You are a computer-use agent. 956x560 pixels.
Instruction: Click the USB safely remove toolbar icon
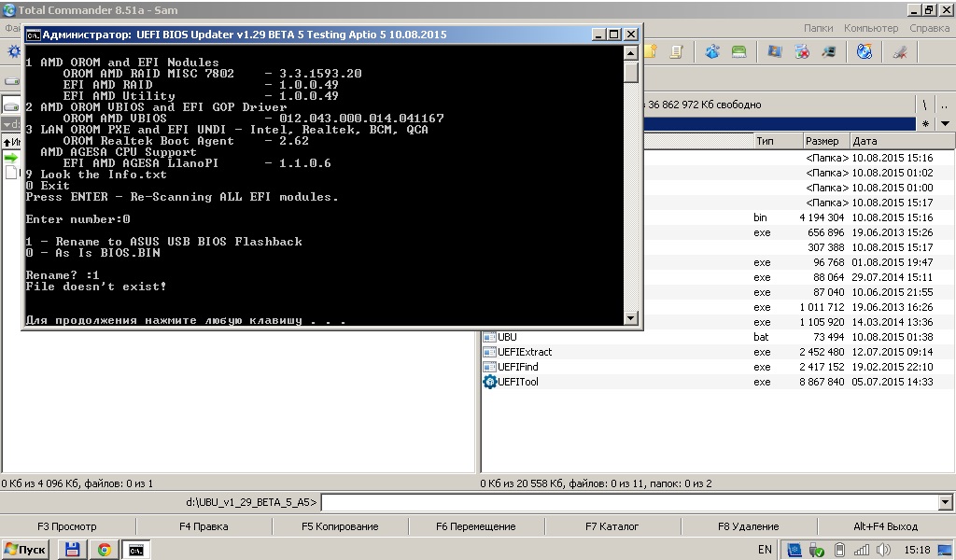[x=900, y=51]
